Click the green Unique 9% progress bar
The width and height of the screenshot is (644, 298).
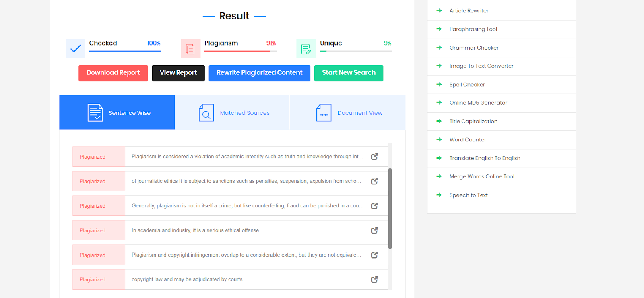click(x=356, y=52)
